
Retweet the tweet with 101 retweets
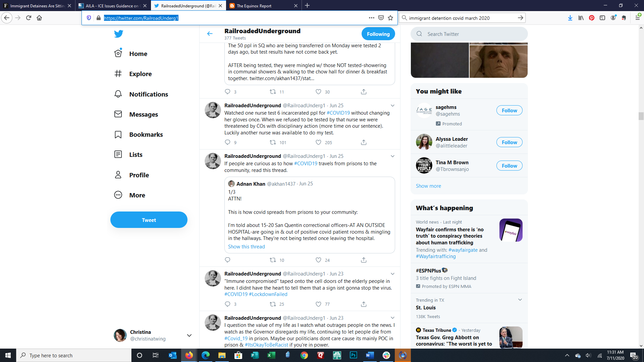point(273,142)
